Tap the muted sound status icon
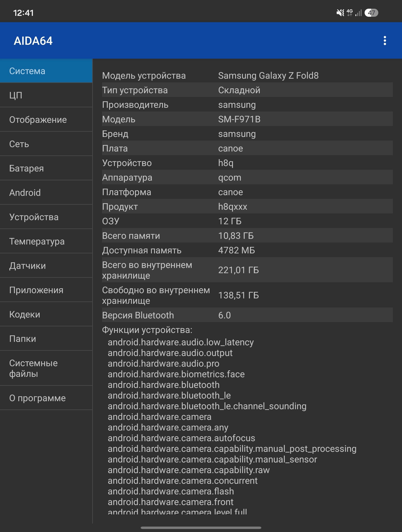Viewport: 402px width, 532px height. [340, 13]
